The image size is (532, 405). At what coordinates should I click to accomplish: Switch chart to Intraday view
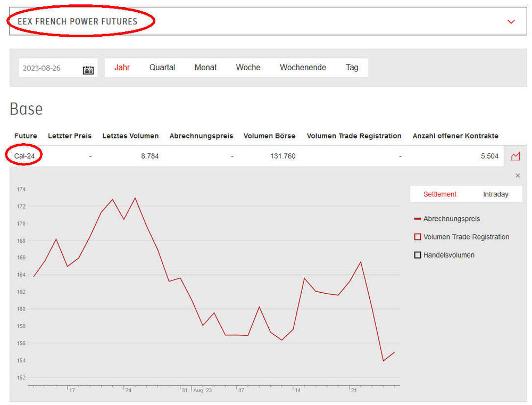click(496, 194)
